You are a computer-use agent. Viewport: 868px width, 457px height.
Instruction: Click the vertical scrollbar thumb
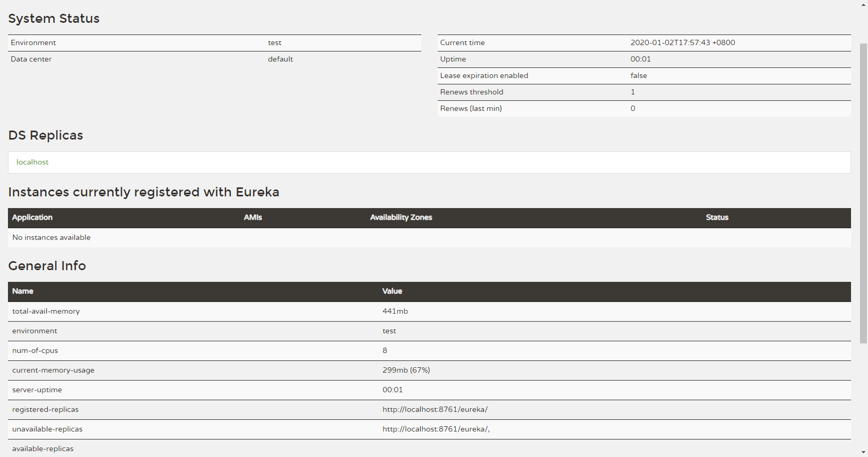(863, 193)
